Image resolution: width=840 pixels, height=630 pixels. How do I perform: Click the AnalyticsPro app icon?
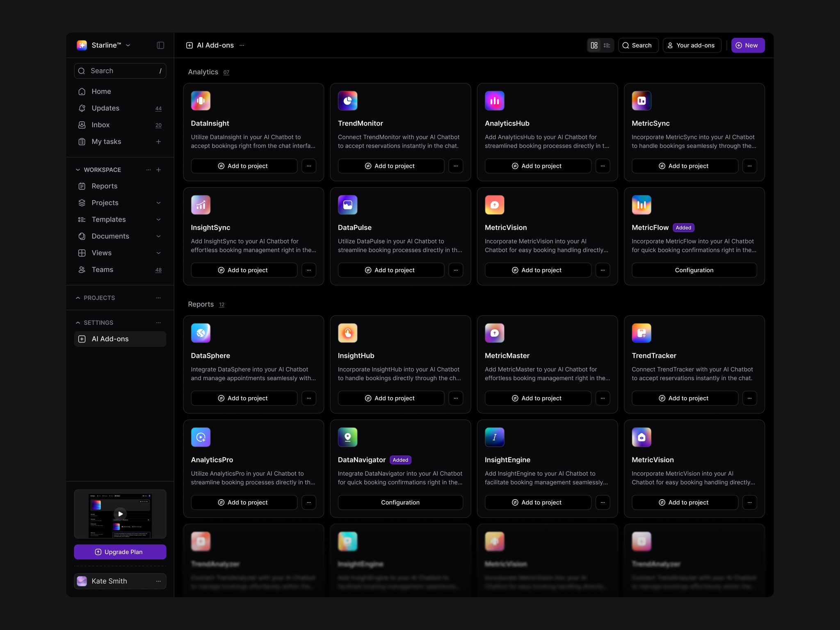(x=201, y=437)
